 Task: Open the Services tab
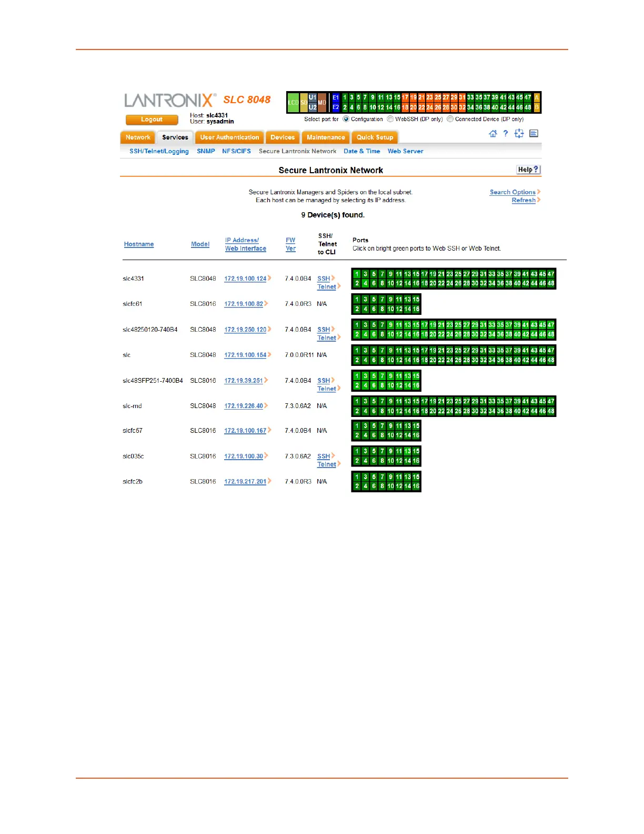pos(175,137)
